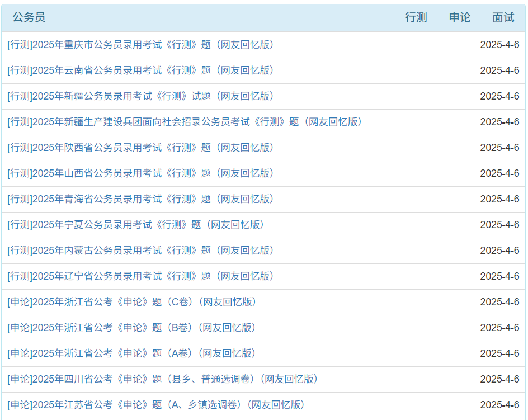528x420 pixels.
Task: Open 2025年青海省公务员录用考试《行测》题 link
Action: point(141,199)
